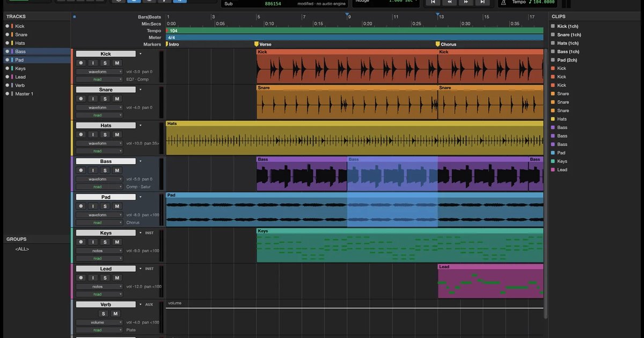644x338 pixels.
Task: Open the Bass automation mode dropdown (read)
Action: [99, 187]
